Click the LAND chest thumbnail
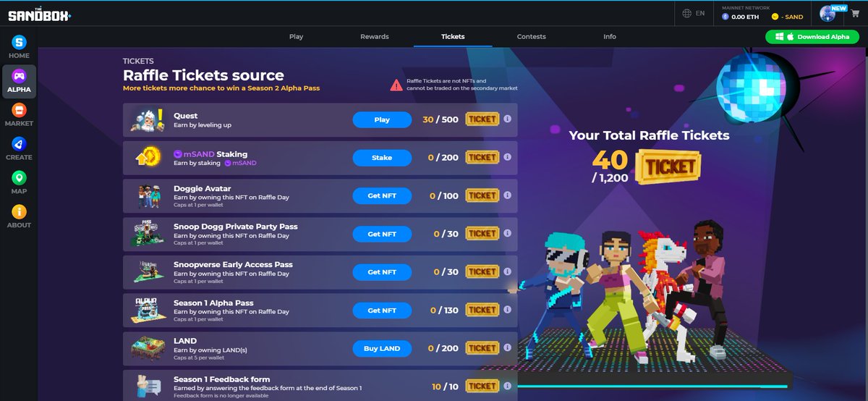The image size is (868, 401). click(x=148, y=348)
